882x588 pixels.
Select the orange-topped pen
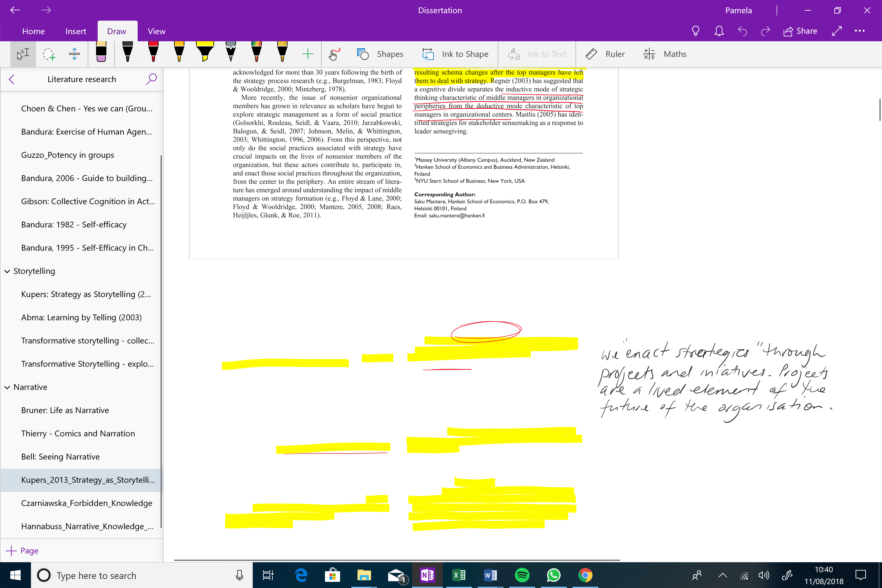[179, 52]
